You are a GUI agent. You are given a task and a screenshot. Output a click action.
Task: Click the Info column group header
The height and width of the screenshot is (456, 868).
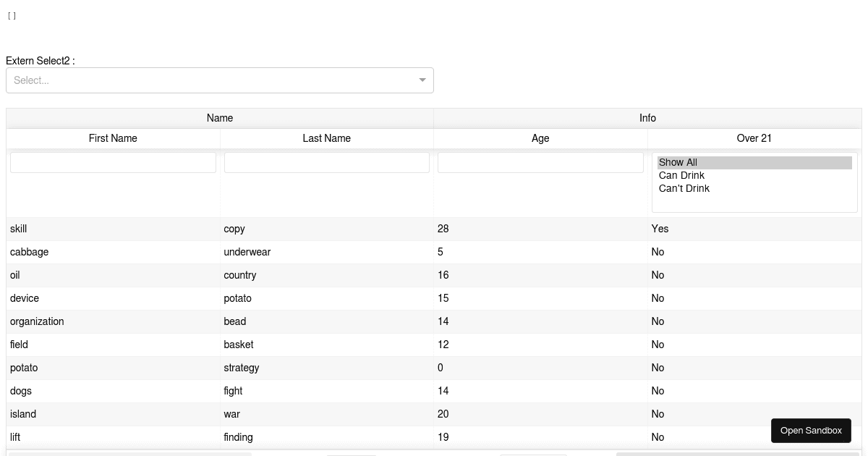click(647, 118)
